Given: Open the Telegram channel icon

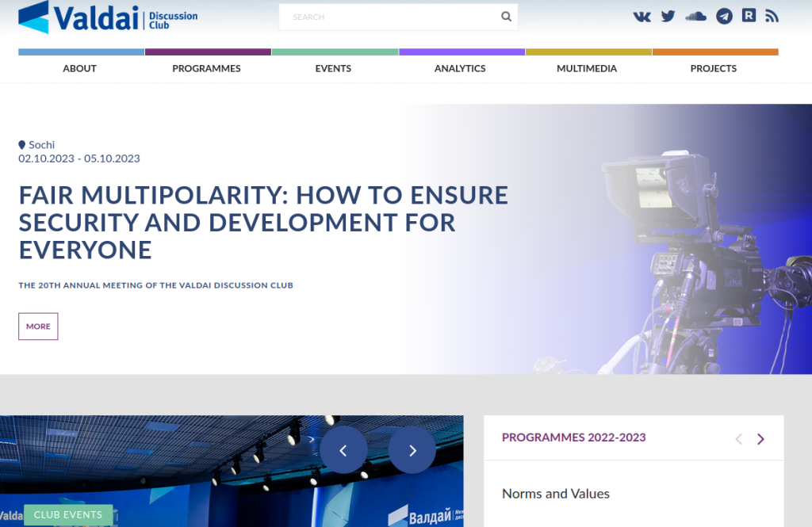Looking at the screenshot, I should point(724,17).
